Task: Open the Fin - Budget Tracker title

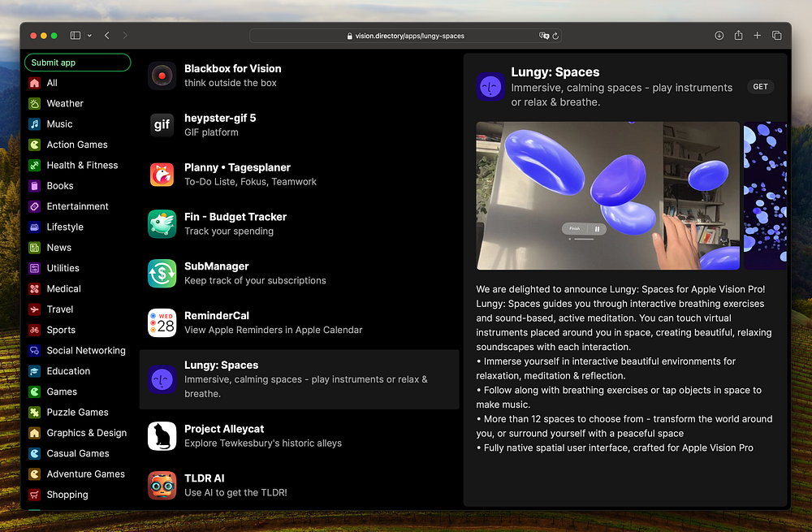Action: tap(235, 217)
